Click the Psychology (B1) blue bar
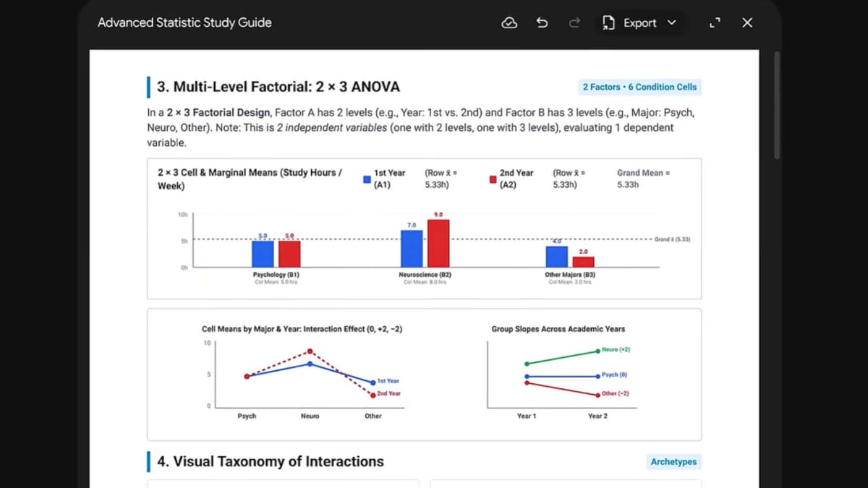 (x=263, y=254)
